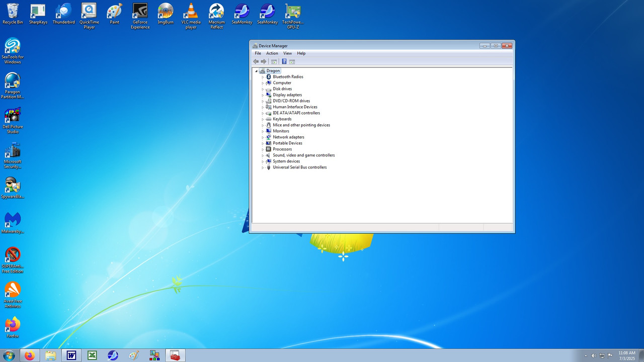Open the Action menu
Image resolution: width=644 pixels, height=362 pixels.
[x=272, y=53]
